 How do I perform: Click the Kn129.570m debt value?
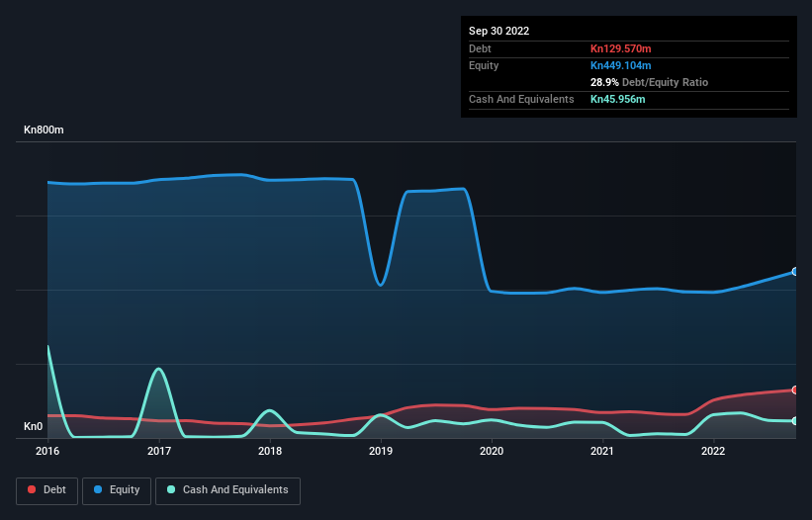pos(621,48)
